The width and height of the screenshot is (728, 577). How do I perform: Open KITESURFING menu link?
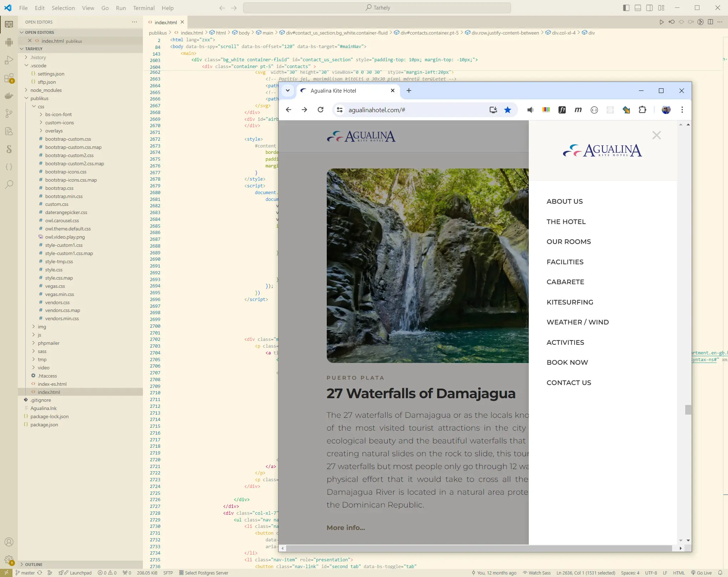(x=570, y=302)
